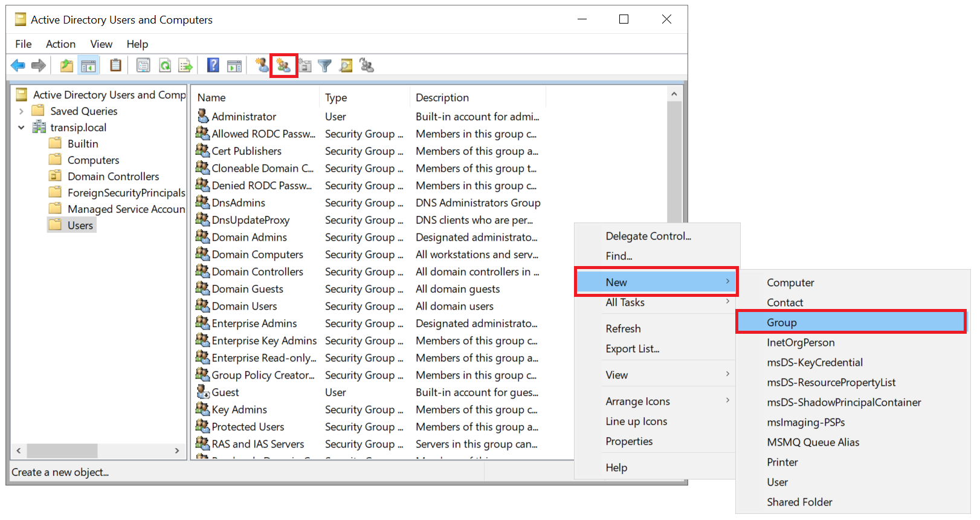Click the clipboard Paste toolbar icon
Viewport: 980px width, 520px height.
point(115,65)
